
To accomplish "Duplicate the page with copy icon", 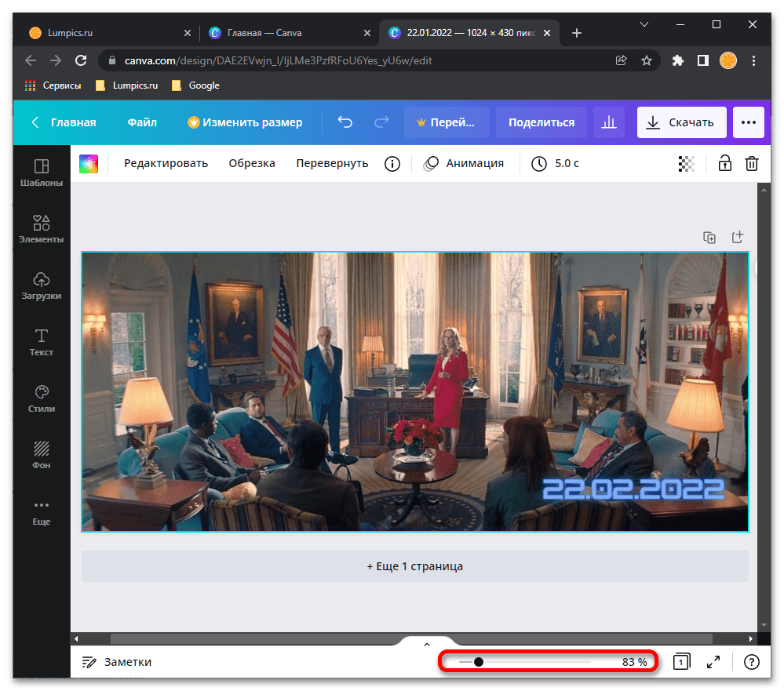I will point(709,238).
